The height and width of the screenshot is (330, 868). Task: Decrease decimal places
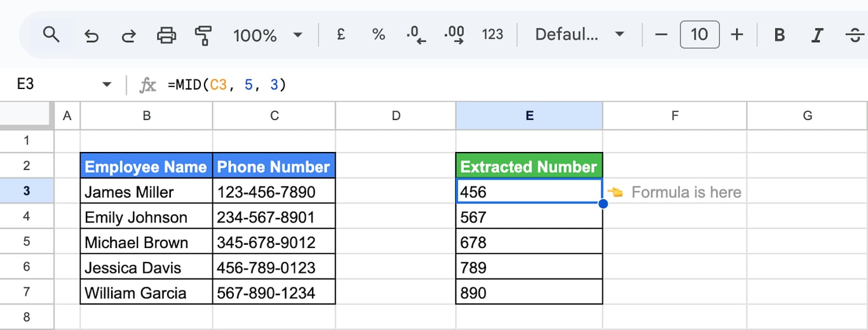tap(416, 35)
